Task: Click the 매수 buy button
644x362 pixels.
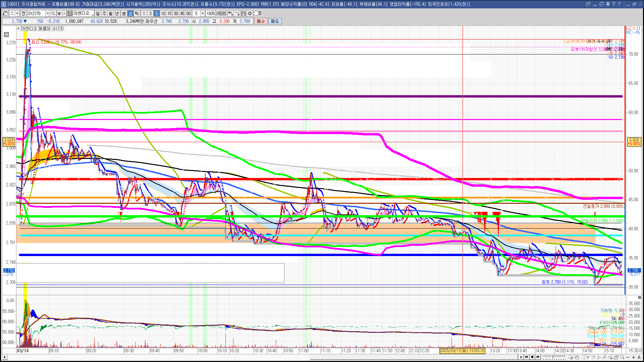Action: pyautogui.click(x=261, y=21)
